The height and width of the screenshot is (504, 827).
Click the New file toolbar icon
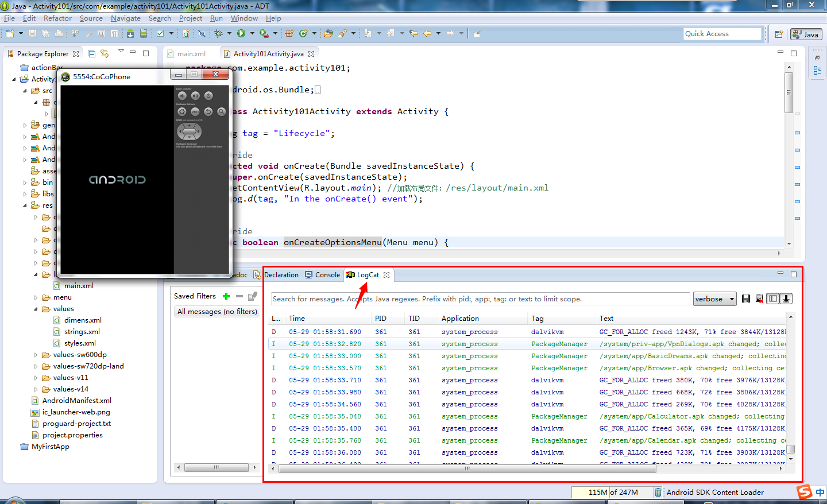point(9,33)
